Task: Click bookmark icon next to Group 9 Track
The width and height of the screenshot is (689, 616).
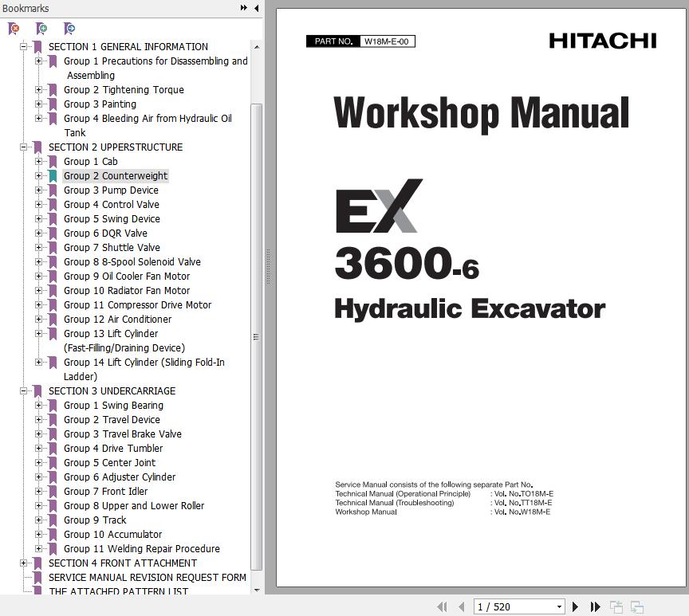Action: 53,520
